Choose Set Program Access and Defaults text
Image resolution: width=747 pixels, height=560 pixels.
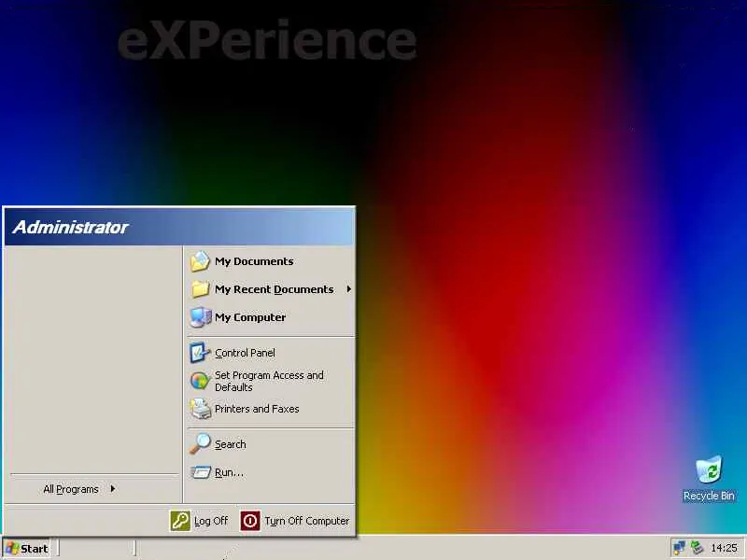click(x=269, y=381)
